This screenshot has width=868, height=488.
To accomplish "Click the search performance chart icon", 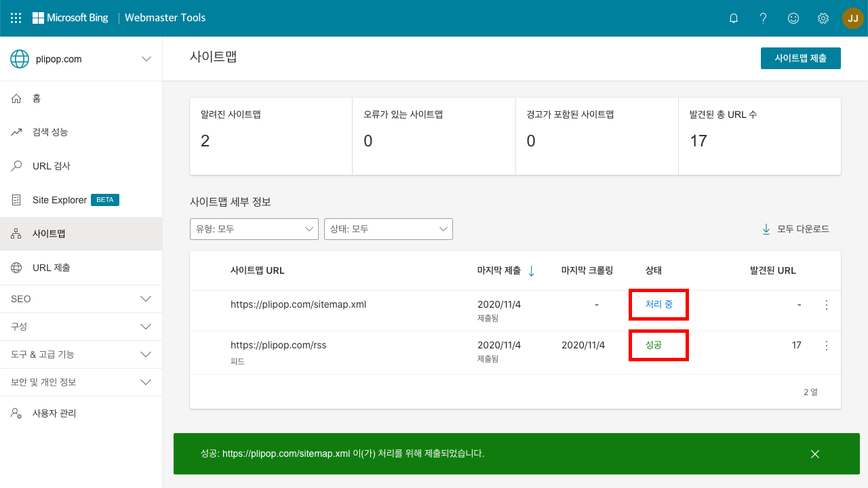I will coord(17,132).
